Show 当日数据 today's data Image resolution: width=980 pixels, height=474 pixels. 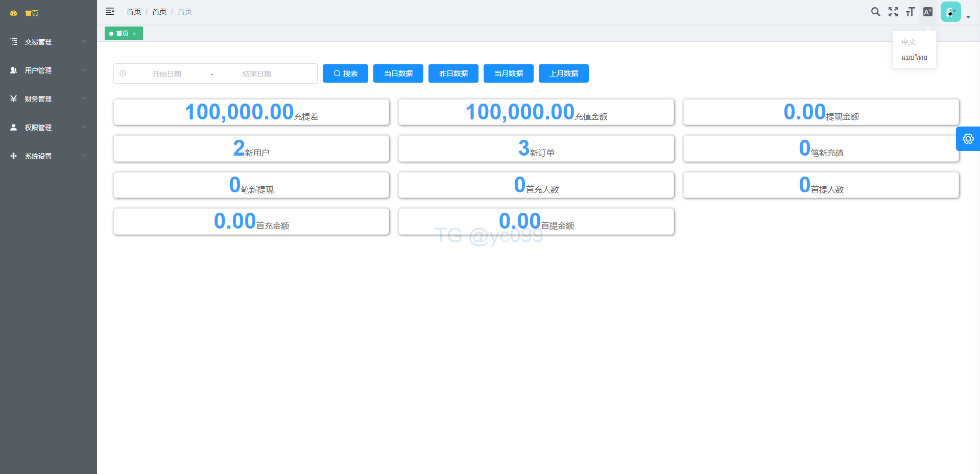tap(398, 73)
